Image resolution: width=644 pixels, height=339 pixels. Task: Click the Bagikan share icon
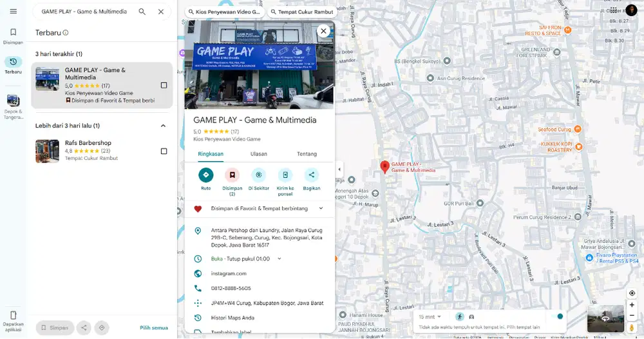click(x=311, y=175)
